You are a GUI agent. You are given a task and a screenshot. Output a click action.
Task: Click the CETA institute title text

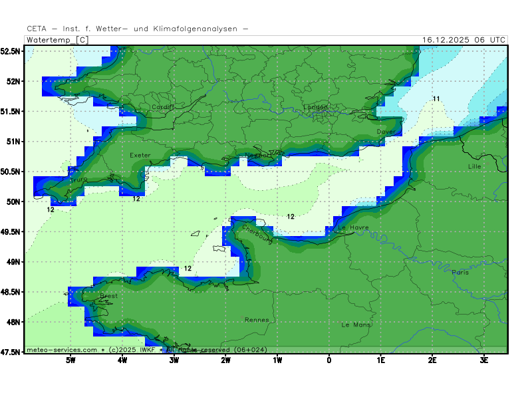coord(138,29)
